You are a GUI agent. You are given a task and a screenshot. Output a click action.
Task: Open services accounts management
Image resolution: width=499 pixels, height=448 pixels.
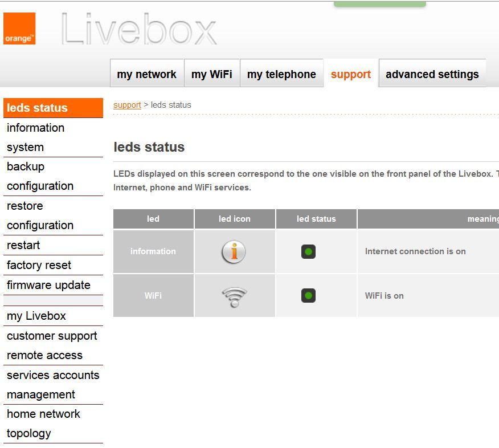pos(53,385)
